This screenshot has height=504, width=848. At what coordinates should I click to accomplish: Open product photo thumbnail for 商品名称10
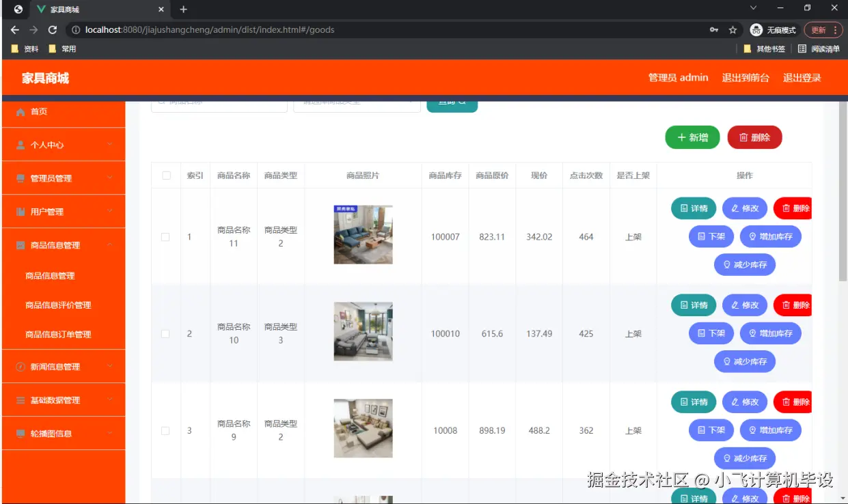coord(363,331)
